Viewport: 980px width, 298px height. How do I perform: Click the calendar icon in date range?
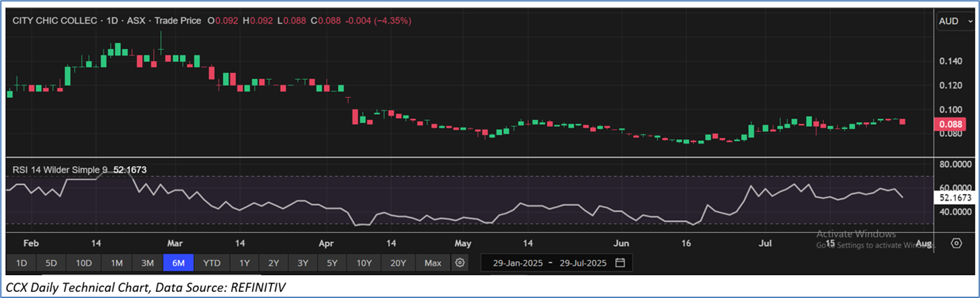click(x=620, y=262)
